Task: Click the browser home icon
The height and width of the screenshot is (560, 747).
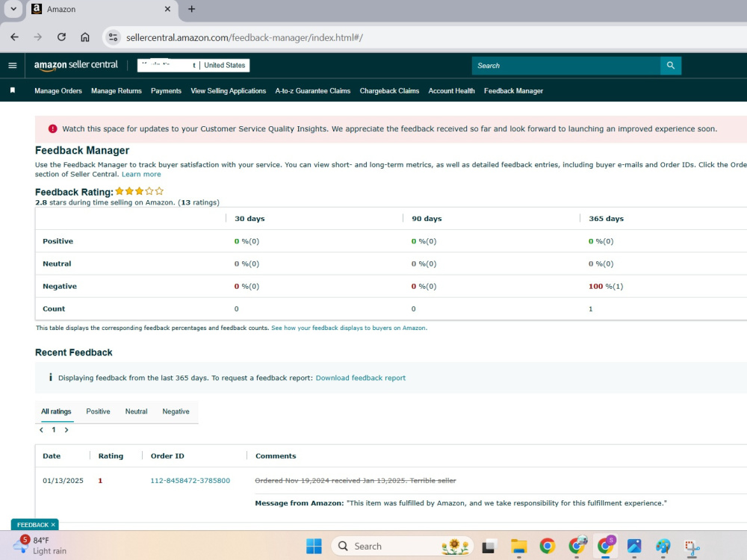Action: click(85, 37)
